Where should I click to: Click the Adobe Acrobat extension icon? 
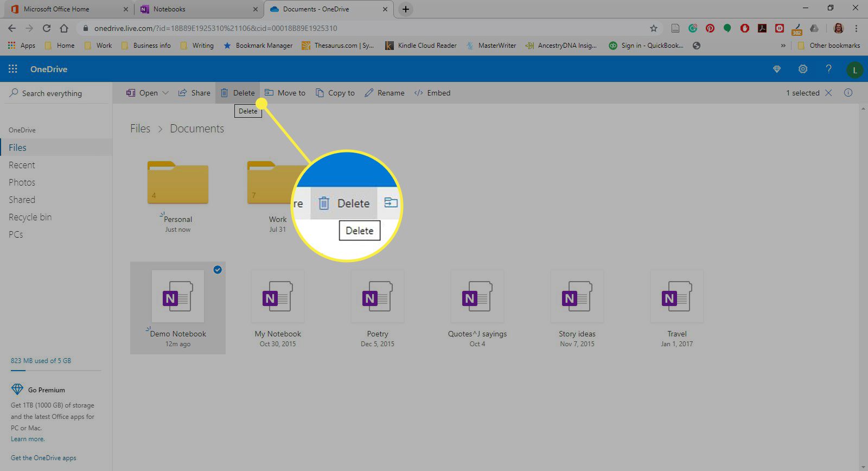[762, 28]
